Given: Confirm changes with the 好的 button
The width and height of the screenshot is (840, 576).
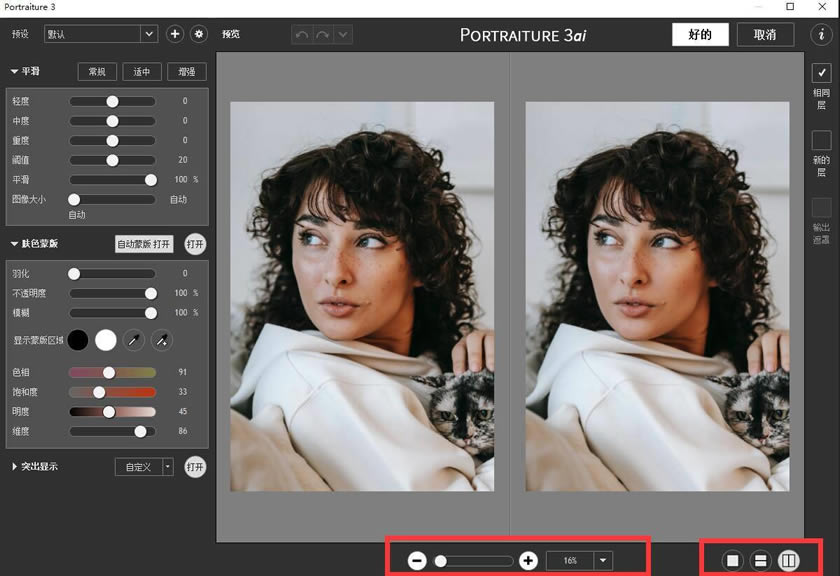Looking at the screenshot, I should [699, 33].
